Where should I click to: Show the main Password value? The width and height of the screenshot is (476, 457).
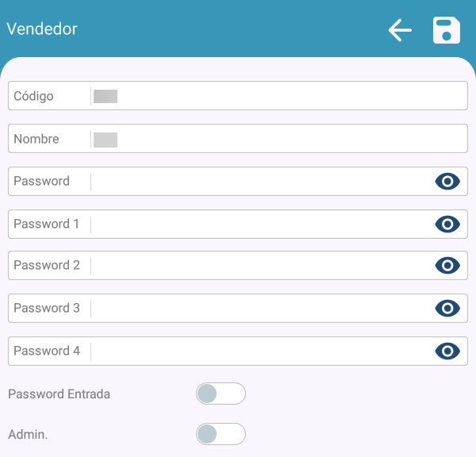[x=447, y=182]
